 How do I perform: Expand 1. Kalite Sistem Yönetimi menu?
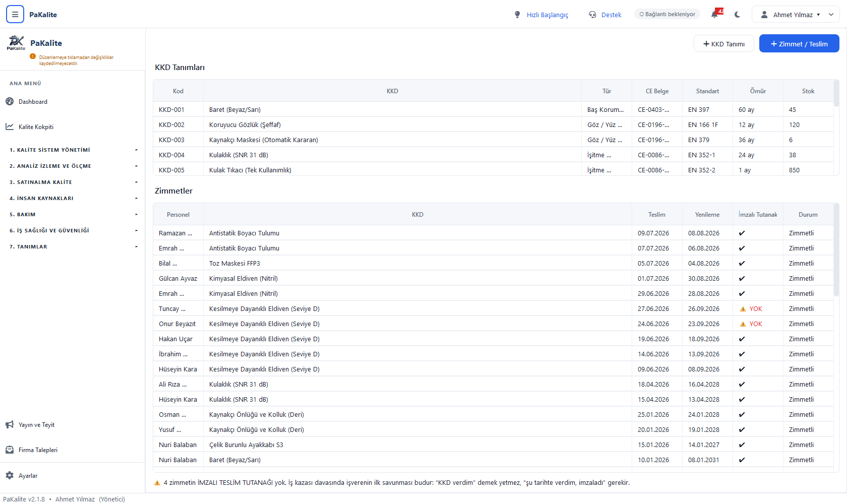73,150
